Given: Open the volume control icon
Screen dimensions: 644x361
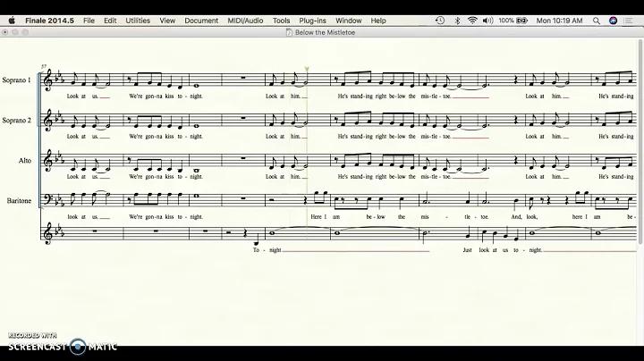Looking at the screenshot, I should pyautogui.click(x=487, y=21).
